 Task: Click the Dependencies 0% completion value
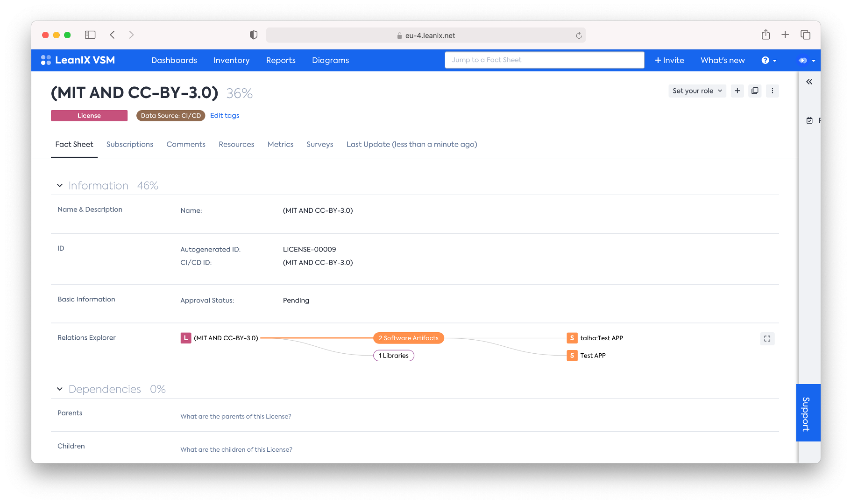[158, 389]
